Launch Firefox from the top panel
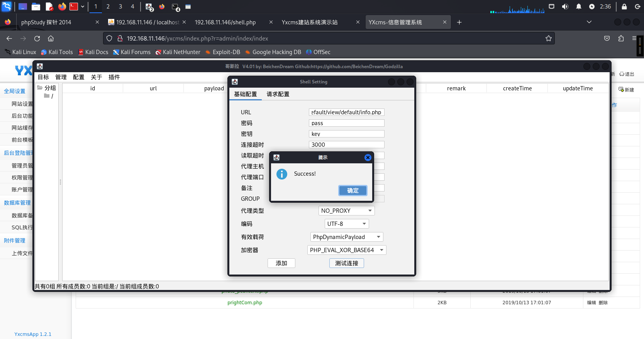The height and width of the screenshot is (339, 644). coord(62,7)
